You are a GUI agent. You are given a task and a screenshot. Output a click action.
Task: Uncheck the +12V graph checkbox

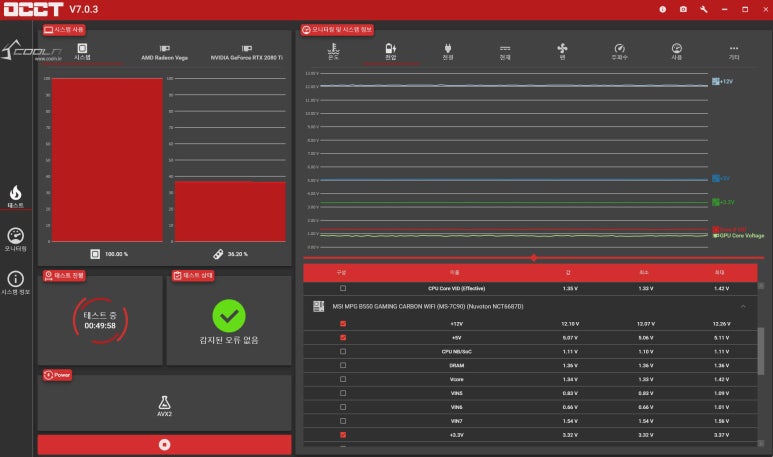click(343, 324)
